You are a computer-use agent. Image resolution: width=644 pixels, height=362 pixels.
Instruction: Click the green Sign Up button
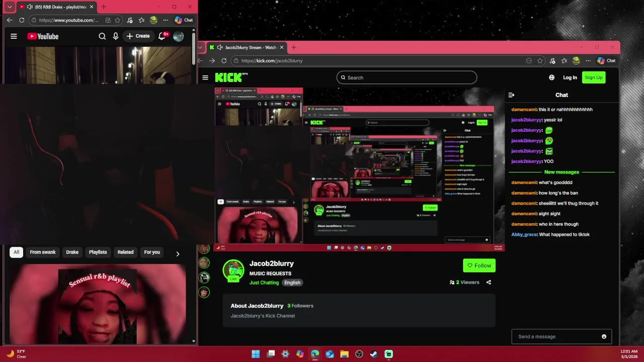point(594,77)
